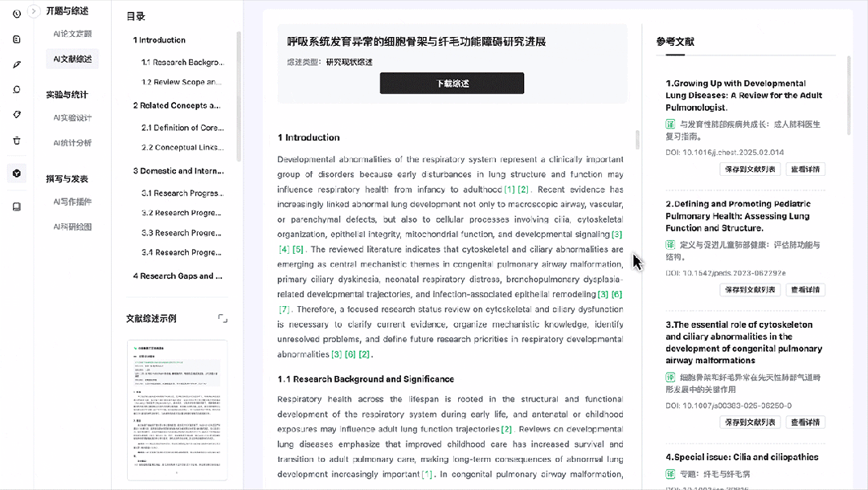
Task: Jump to '2.1 Definition of Core...' in contents
Action: pos(182,128)
